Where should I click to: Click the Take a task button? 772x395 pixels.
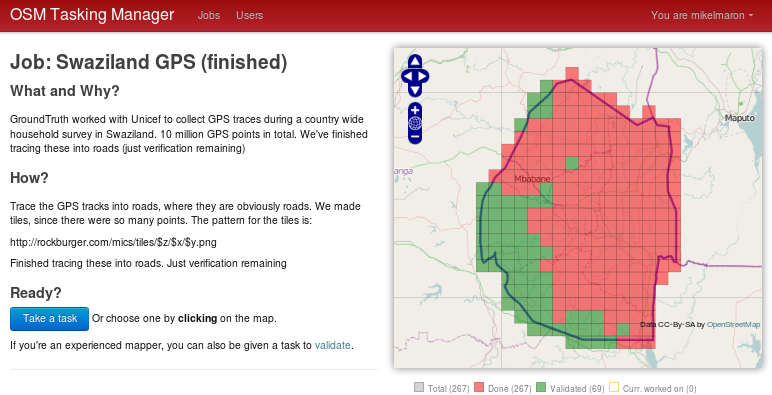click(50, 319)
